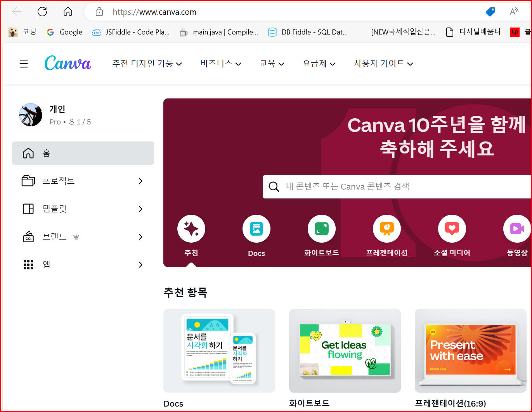Open the hamburger menu next to Canva logo
Image resolution: width=532 pixels, height=412 pixels.
[x=24, y=64]
